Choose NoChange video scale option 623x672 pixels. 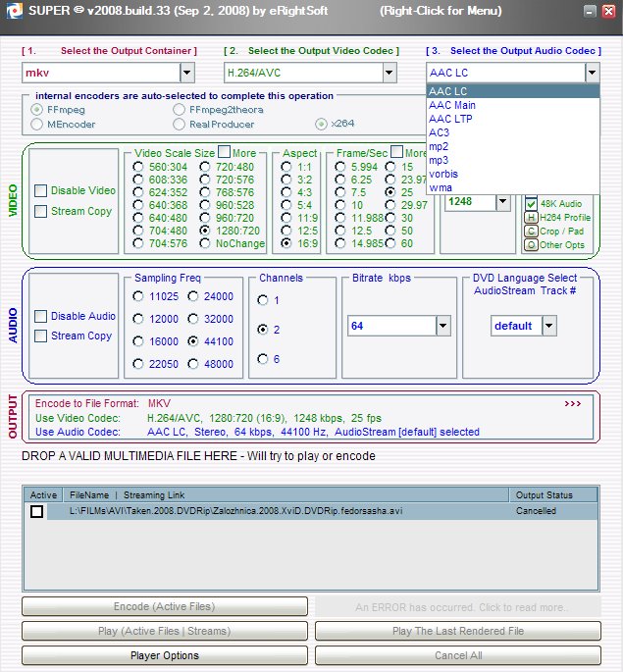tap(205, 243)
